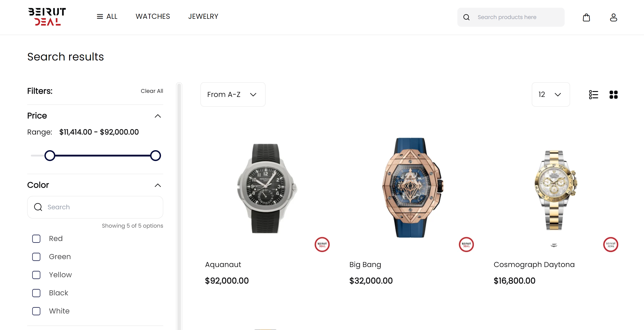Viewport: 644px width, 330px height.
Task: Open the JEWELRY menu item
Action: coord(203,16)
